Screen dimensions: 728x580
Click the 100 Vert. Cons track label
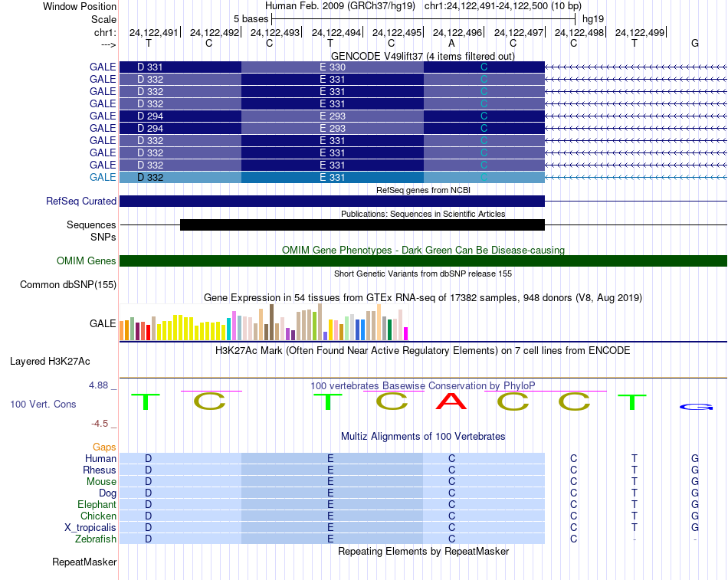(x=43, y=404)
